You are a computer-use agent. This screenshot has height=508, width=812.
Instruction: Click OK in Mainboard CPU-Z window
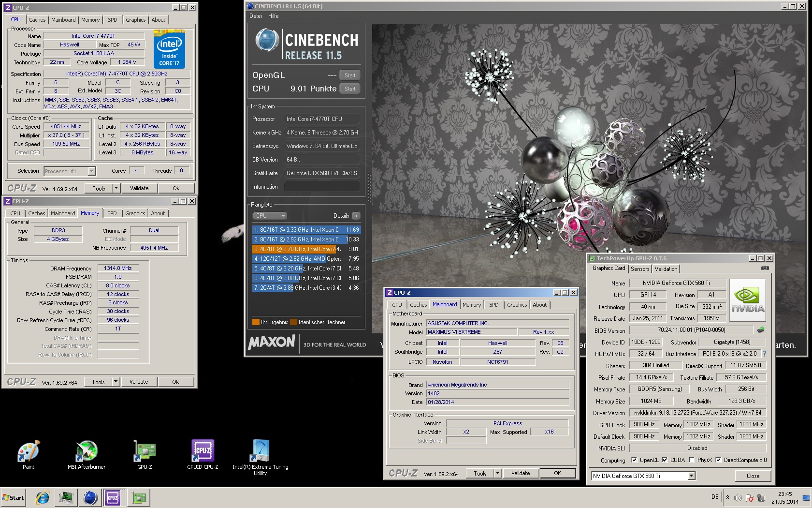[557, 473]
